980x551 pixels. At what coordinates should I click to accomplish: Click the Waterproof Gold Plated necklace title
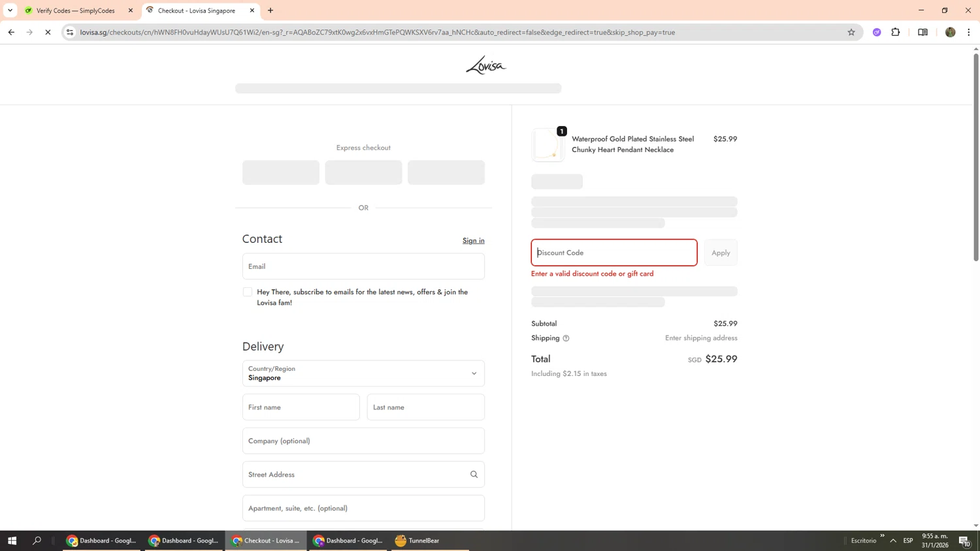click(633, 144)
